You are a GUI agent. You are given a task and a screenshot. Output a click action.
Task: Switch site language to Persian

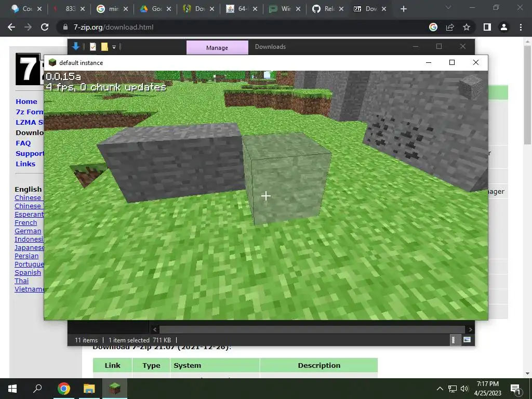26,256
